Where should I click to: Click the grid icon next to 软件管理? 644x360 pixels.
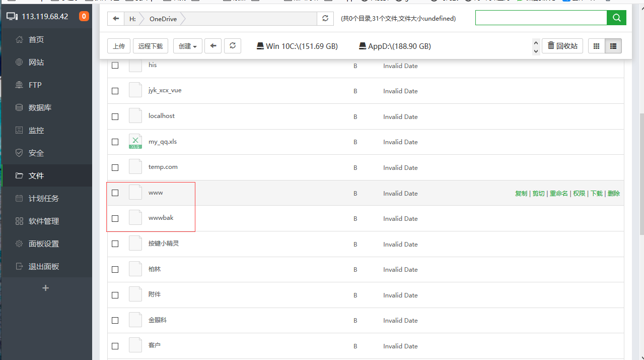[19, 221]
